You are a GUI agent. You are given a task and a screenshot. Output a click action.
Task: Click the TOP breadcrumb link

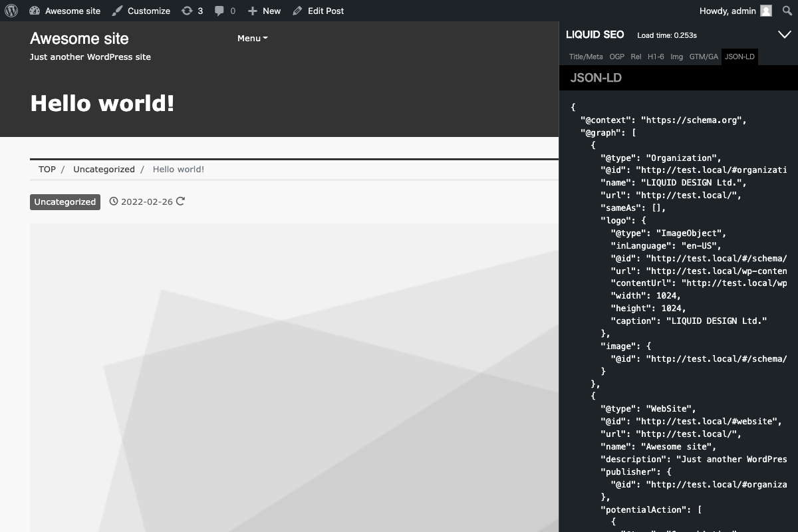47,169
